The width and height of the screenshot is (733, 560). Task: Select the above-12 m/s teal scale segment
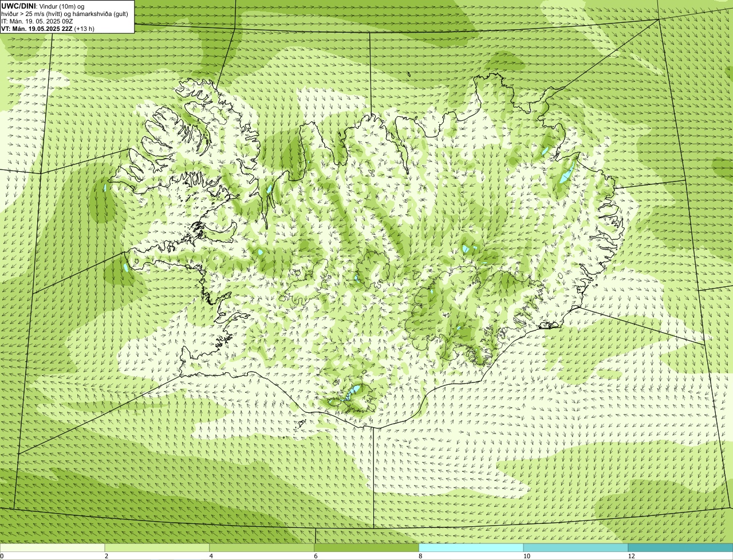681,548
